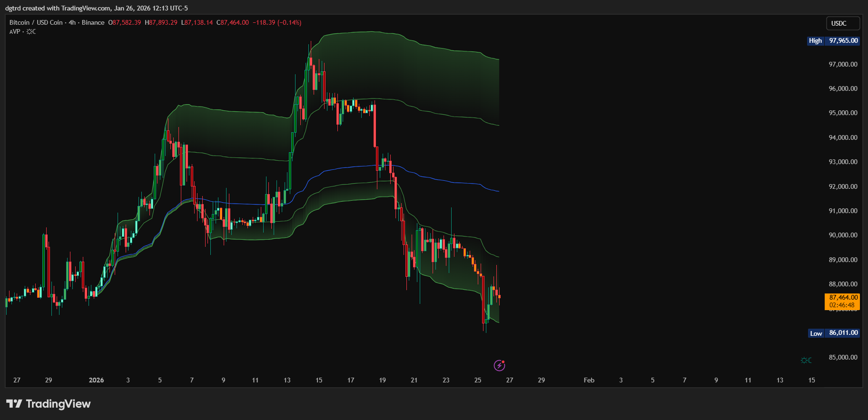Click the 25 date label on time axis
Viewport: 868px width, 420px height.
(x=478, y=380)
